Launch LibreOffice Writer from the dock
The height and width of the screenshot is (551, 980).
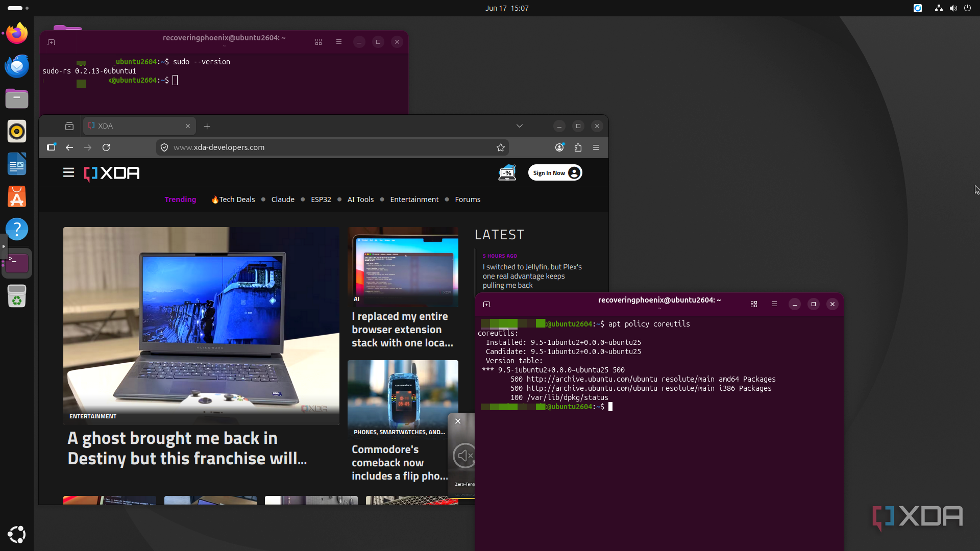pyautogui.click(x=17, y=164)
